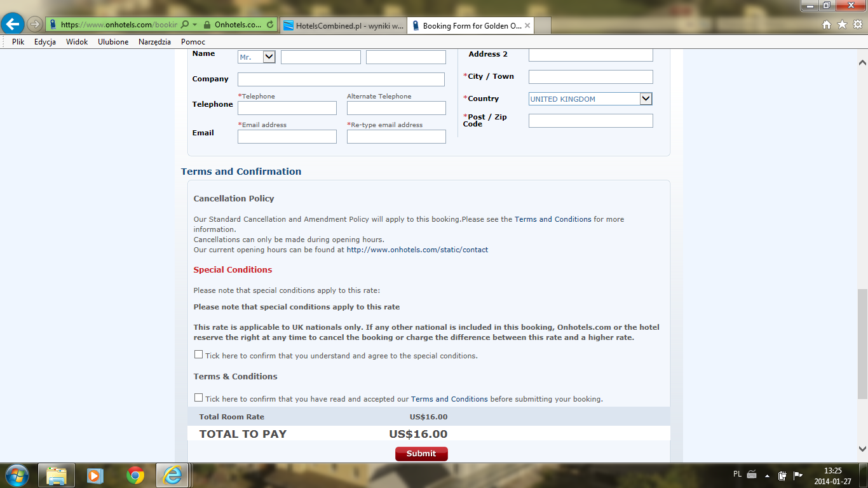Focus the Company input field
Viewport: 868px width, 488px height.
point(341,79)
